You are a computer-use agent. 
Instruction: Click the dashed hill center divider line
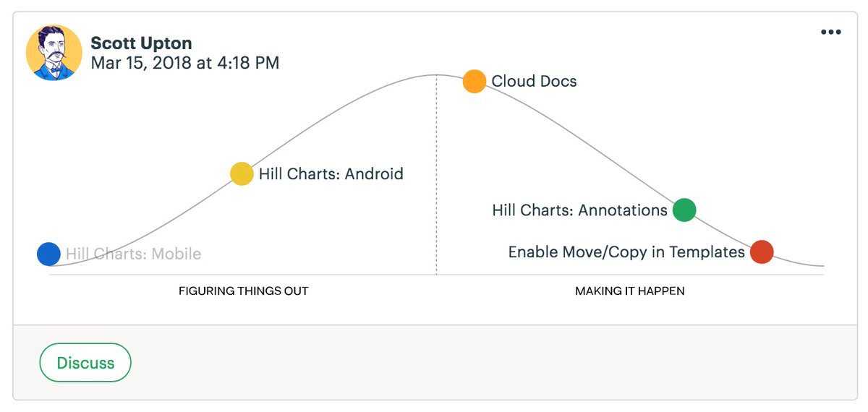436,174
